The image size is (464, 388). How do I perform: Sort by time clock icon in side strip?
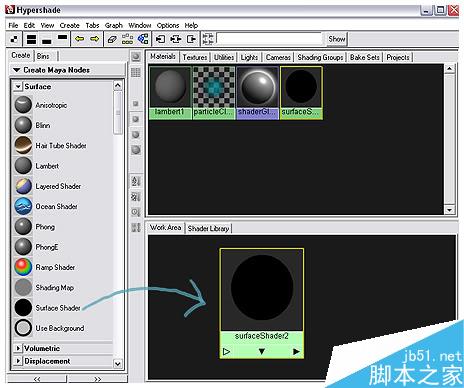[x=136, y=212]
